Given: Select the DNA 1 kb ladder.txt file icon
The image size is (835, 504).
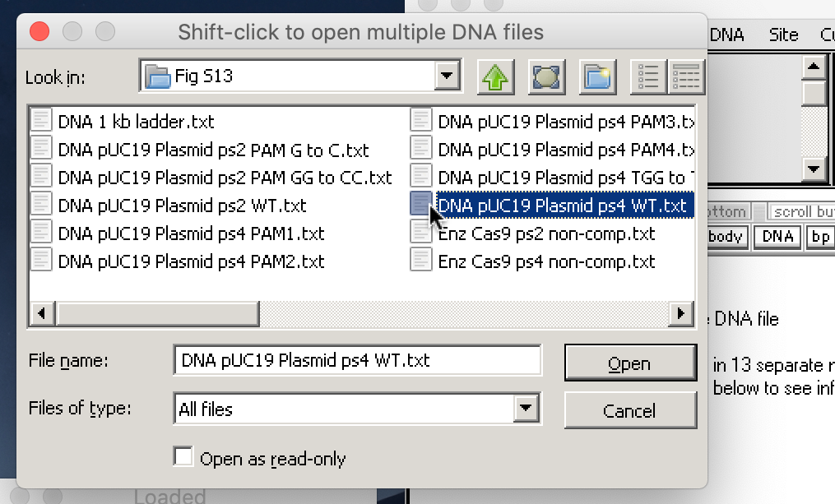Looking at the screenshot, I should 41,120.
